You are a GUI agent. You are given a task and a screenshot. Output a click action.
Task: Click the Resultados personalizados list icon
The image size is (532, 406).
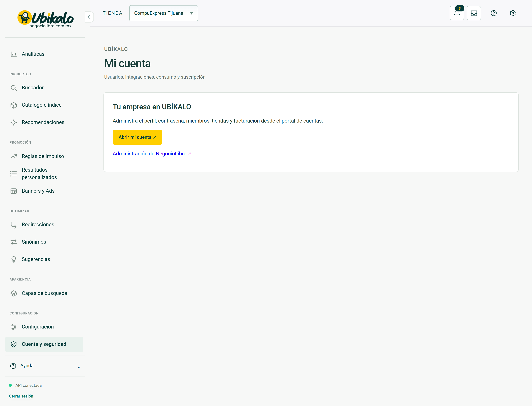click(x=13, y=174)
